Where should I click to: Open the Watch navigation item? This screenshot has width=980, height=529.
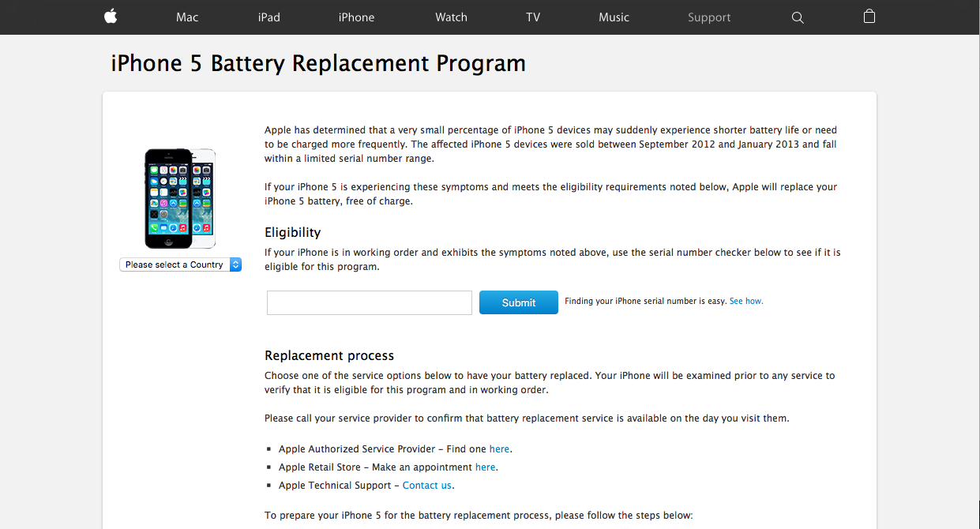pos(451,17)
